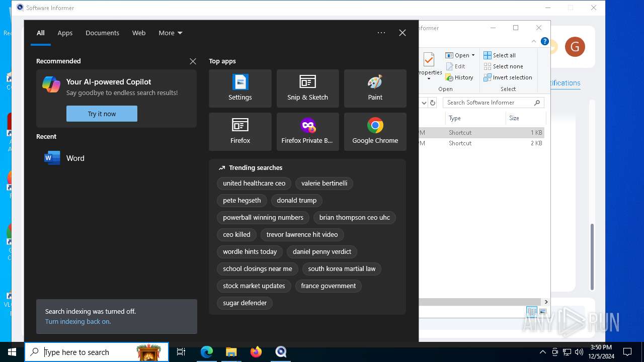Sort by the Type column header
Viewport: 644px width, 362px height.
click(475, 118)
